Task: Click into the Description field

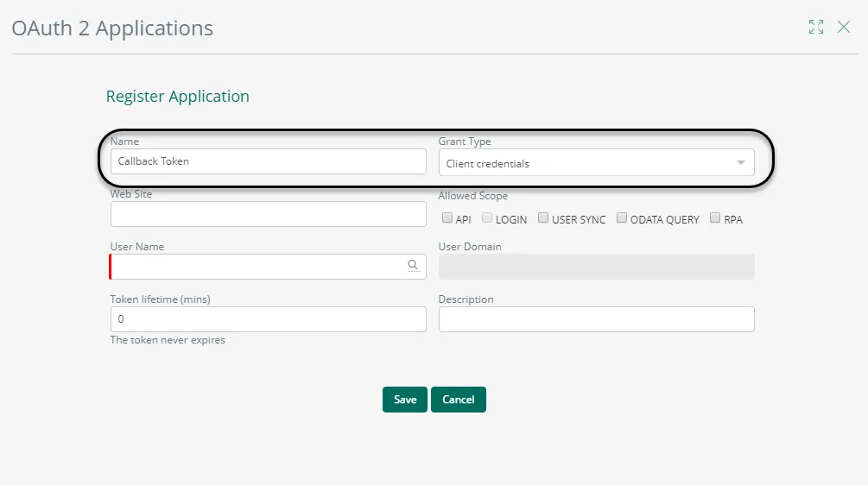Action: pyautogui.click(x=596, y=319)
